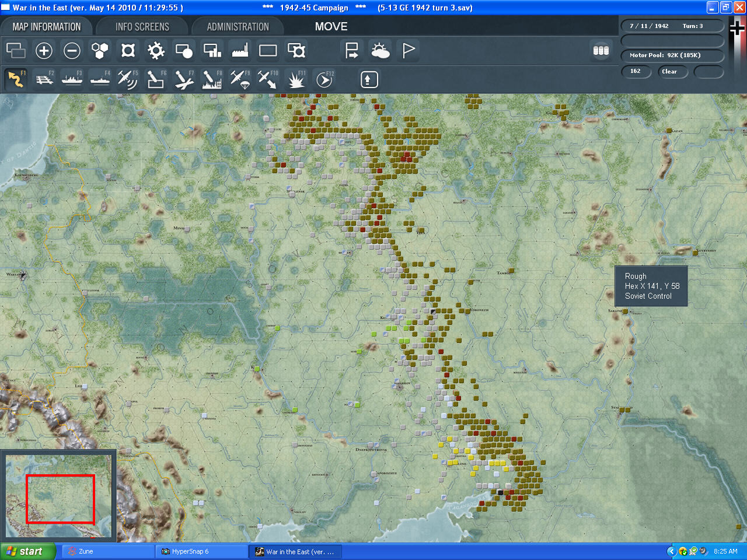Open the MAP INFORMATION tab
This screenshot has width=747, height=560.
pos(47,27)
